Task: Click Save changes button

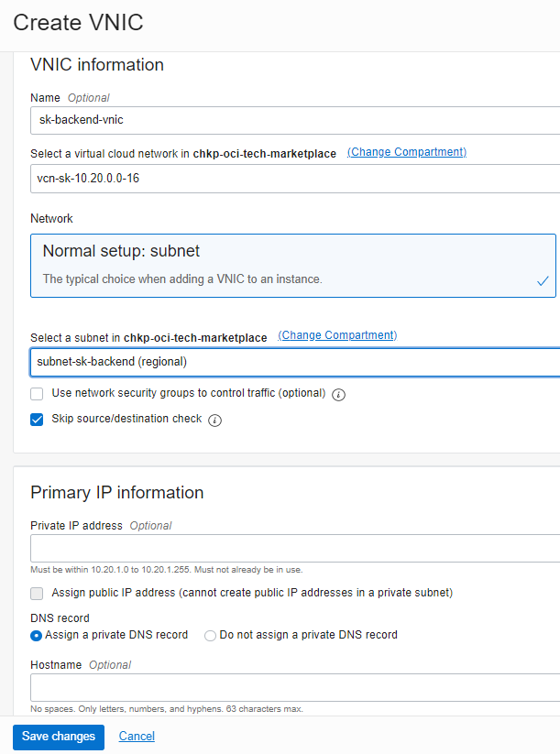Action: (x=59, y=737)
